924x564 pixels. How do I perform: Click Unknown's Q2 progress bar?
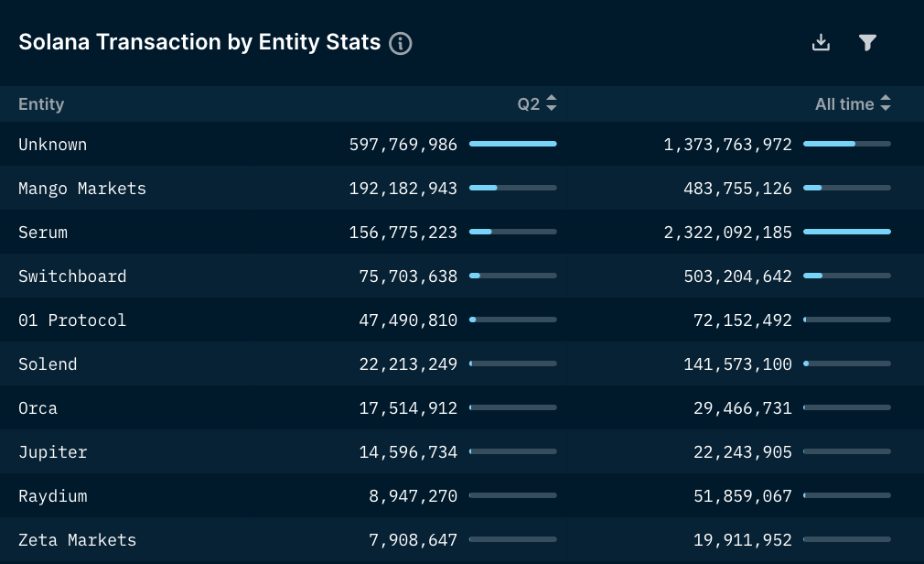pyautogui.click(x=512, y=144)
